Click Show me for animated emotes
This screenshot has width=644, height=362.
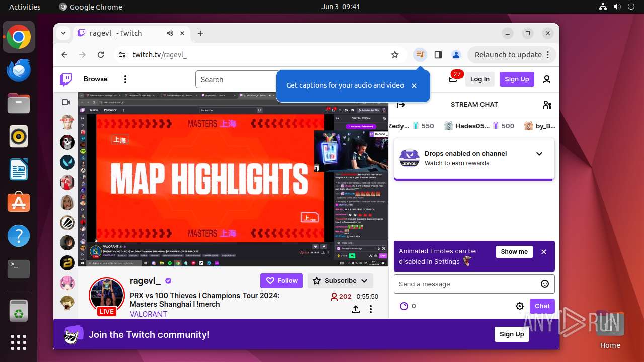coord(514,252)
